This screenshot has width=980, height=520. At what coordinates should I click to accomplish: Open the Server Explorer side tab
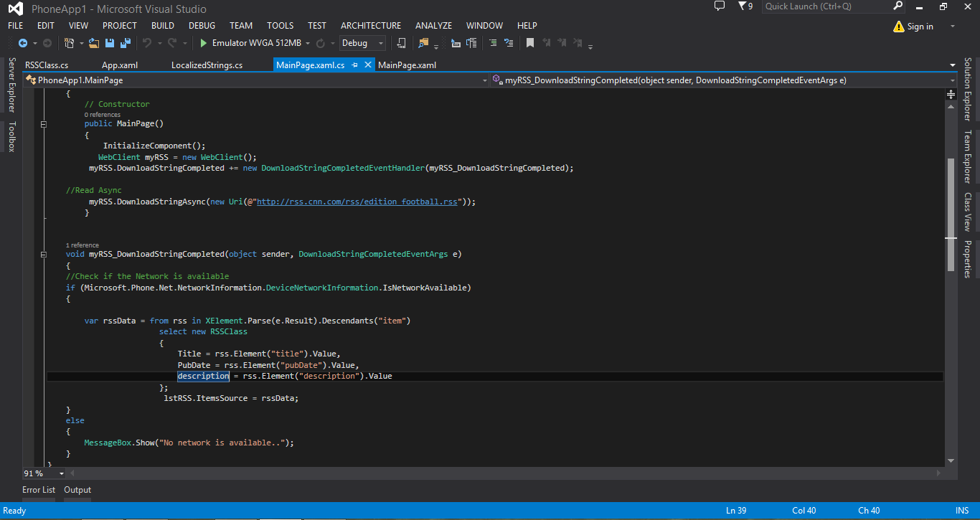pos(11,85)
